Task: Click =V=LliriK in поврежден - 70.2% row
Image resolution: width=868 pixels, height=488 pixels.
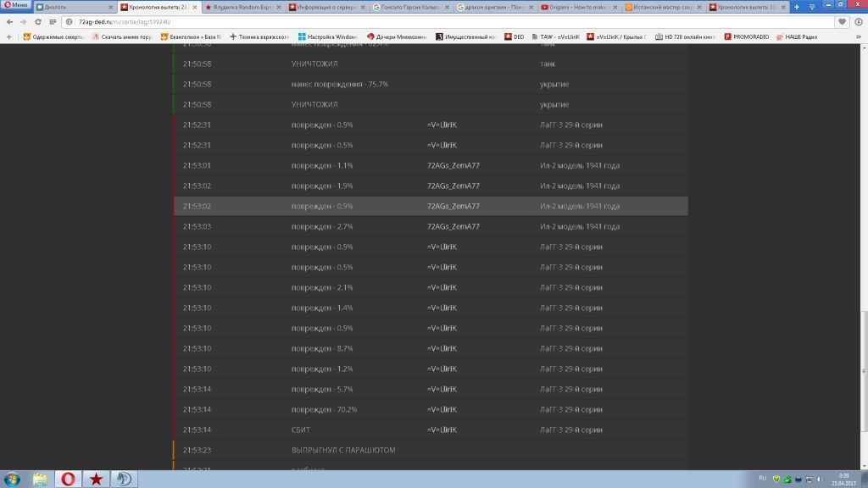Action: tap(442, 409)
